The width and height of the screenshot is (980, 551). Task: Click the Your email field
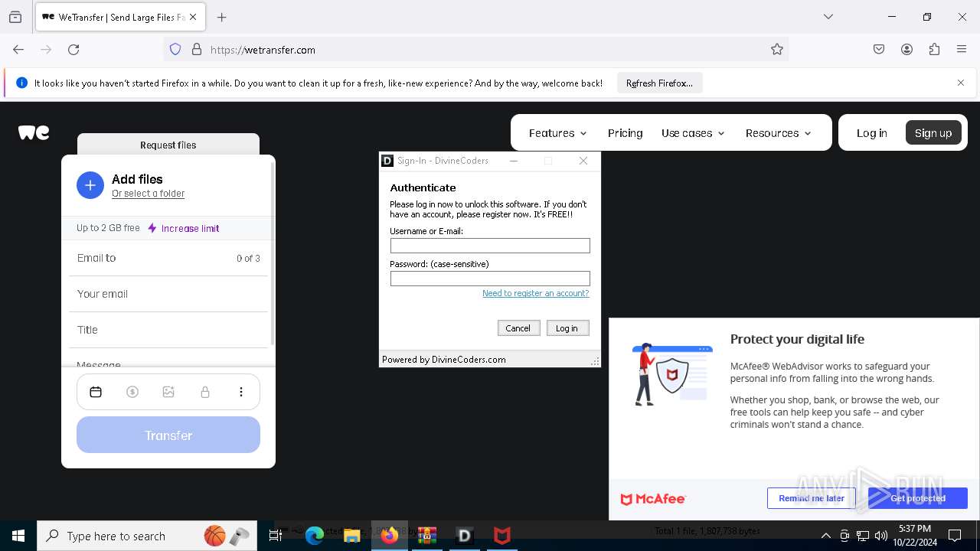click(x=168, y=294)
